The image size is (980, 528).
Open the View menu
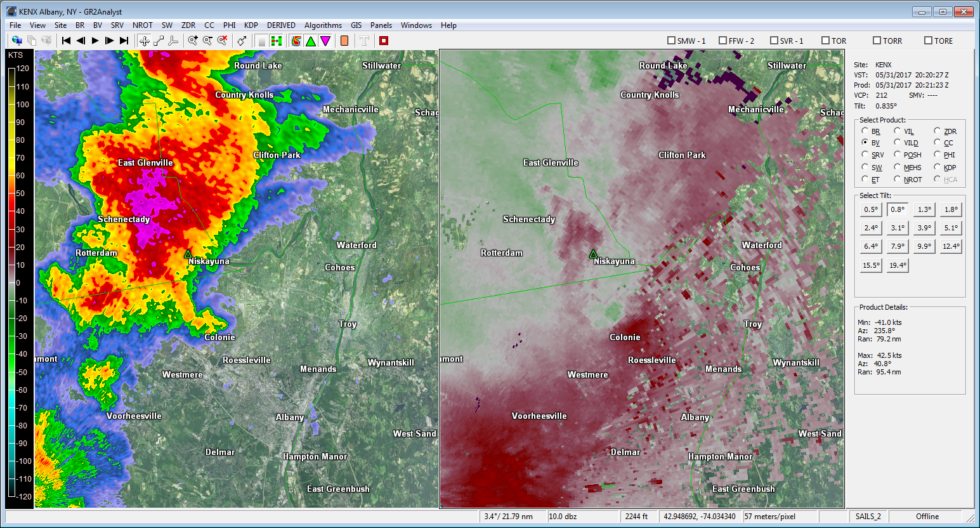tap(37, 25)
